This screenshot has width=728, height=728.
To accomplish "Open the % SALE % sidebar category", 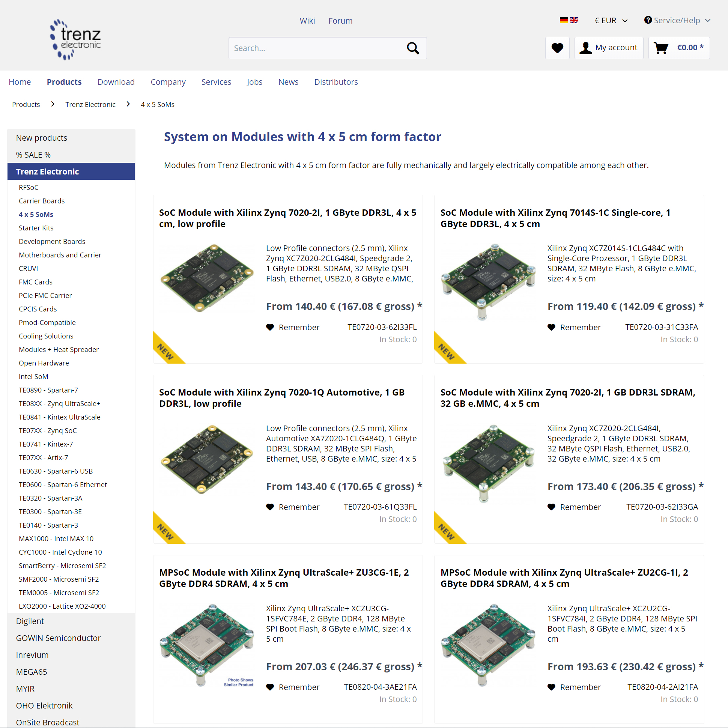I will [71, 155].
